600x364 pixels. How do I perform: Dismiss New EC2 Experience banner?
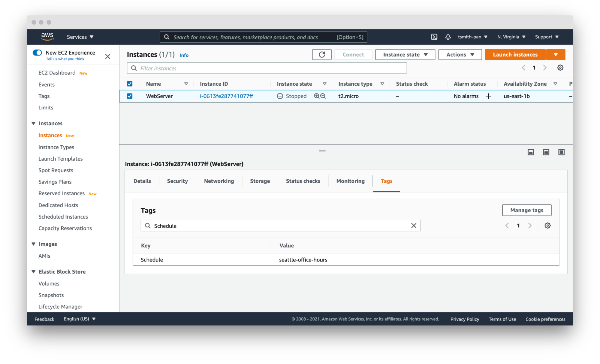[x=108, y=56]
